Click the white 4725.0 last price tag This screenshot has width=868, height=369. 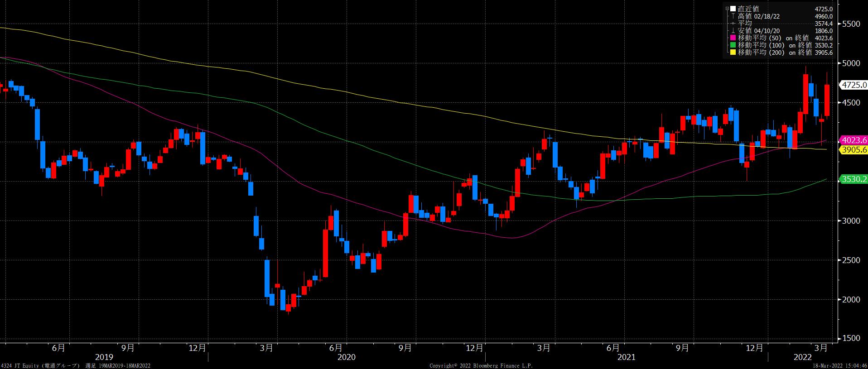click(x=853, y=85)
